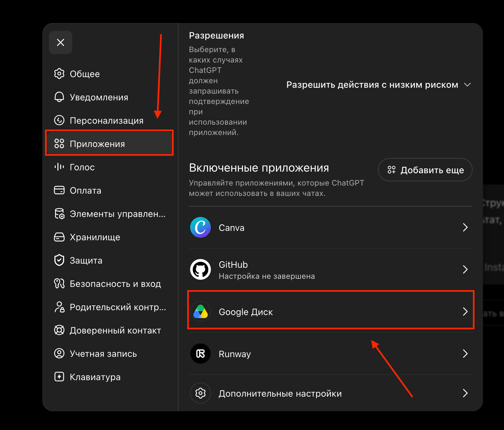504x430 pixels.
Task: Click the four-circles Приложения icon
Action: 59,144
